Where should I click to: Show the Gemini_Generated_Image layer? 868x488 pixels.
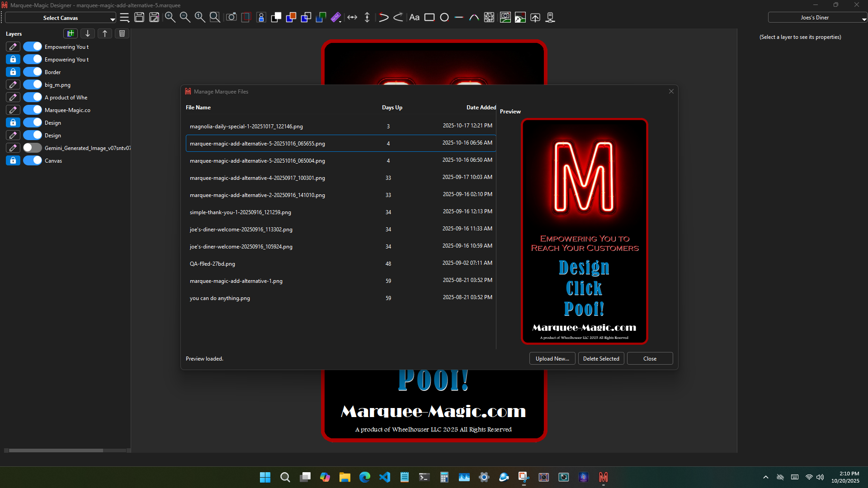point(33,148)
